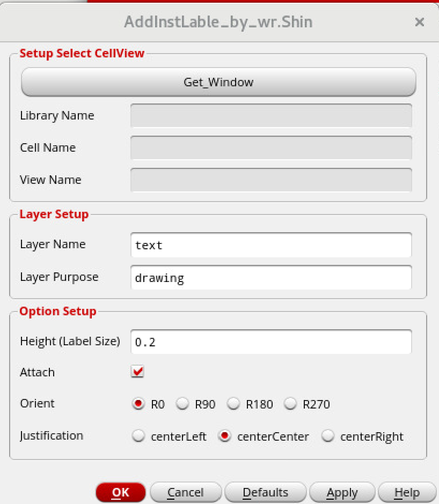Confirm with the red OK button
Screen dimensions: 439x504
121,492
